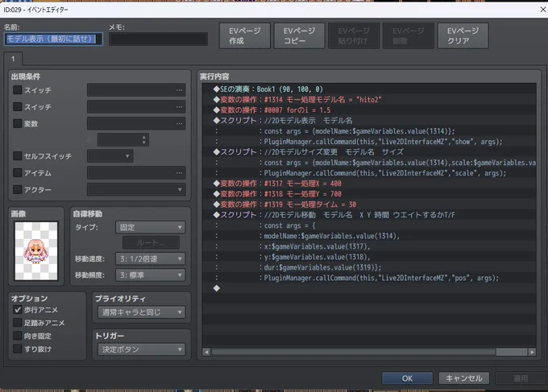Click the character image thumbnail
The width and height of the screenshot is (548, 392).
36,250
